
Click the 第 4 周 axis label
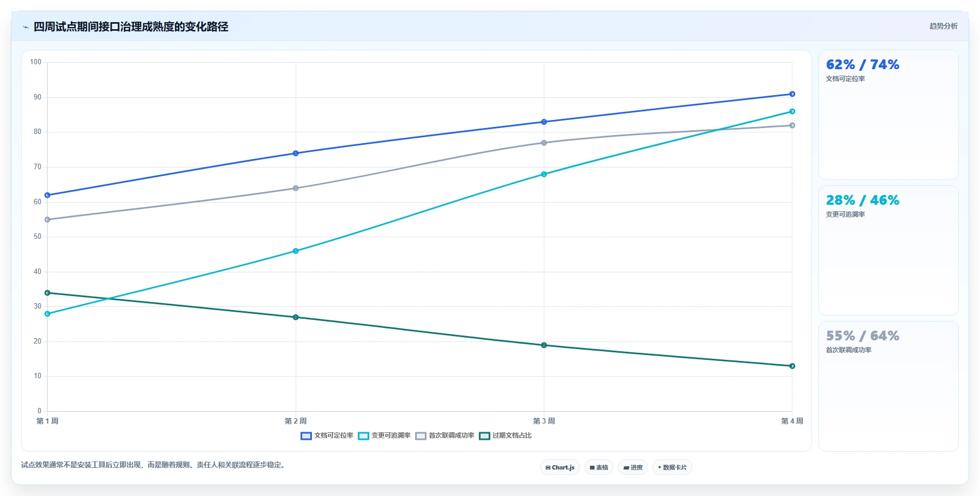pos(792,421)
